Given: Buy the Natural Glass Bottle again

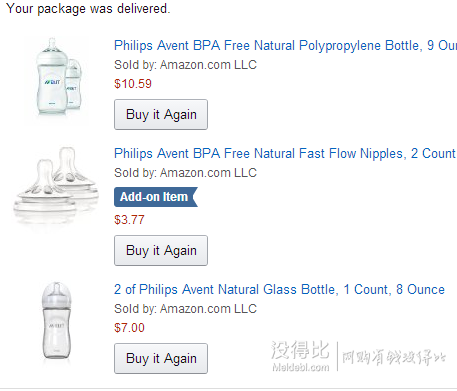Looking at the screenshot, I should tap(161, 358).
